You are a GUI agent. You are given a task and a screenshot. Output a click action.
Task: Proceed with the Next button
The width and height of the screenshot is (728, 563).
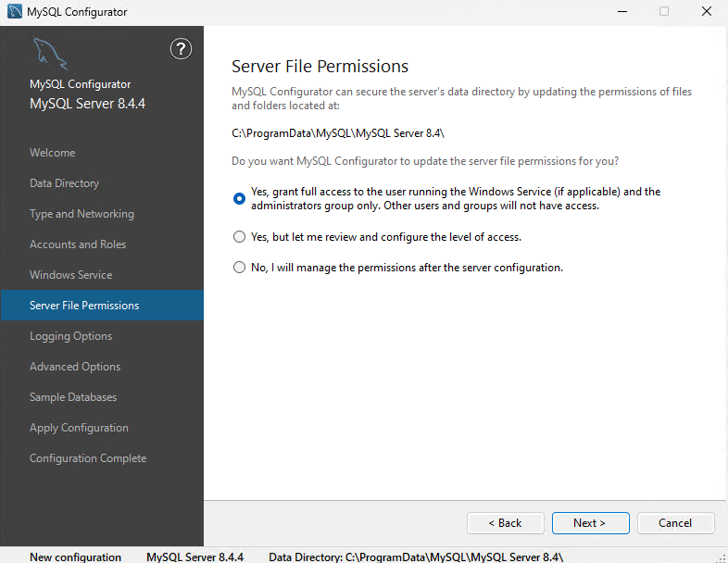pyautogui.click(x=591, y=523)
